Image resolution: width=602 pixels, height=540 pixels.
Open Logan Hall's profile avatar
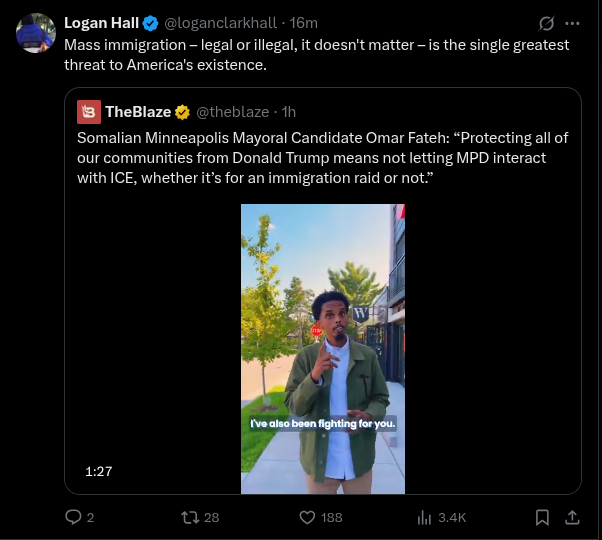coord(36,33)
